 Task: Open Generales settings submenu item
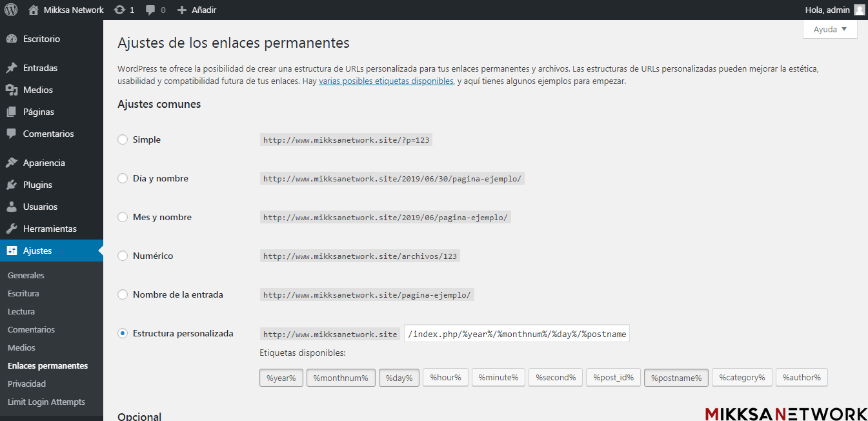point(26,275)
